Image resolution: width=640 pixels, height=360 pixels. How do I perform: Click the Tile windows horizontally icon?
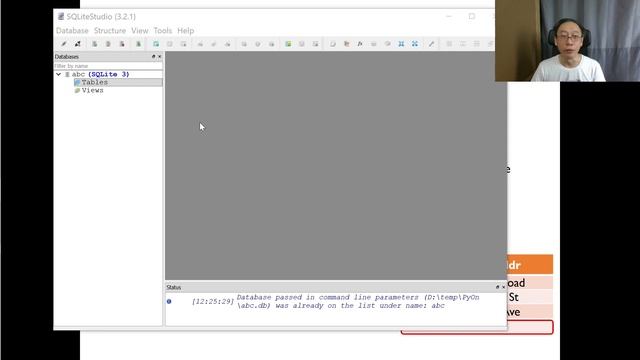click(463, 44)
